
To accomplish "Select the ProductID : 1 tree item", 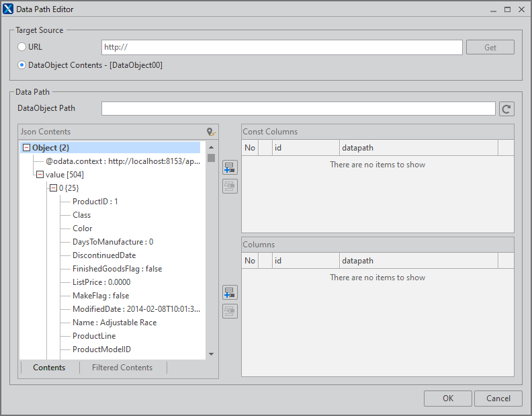I will (x=95, y=202).
